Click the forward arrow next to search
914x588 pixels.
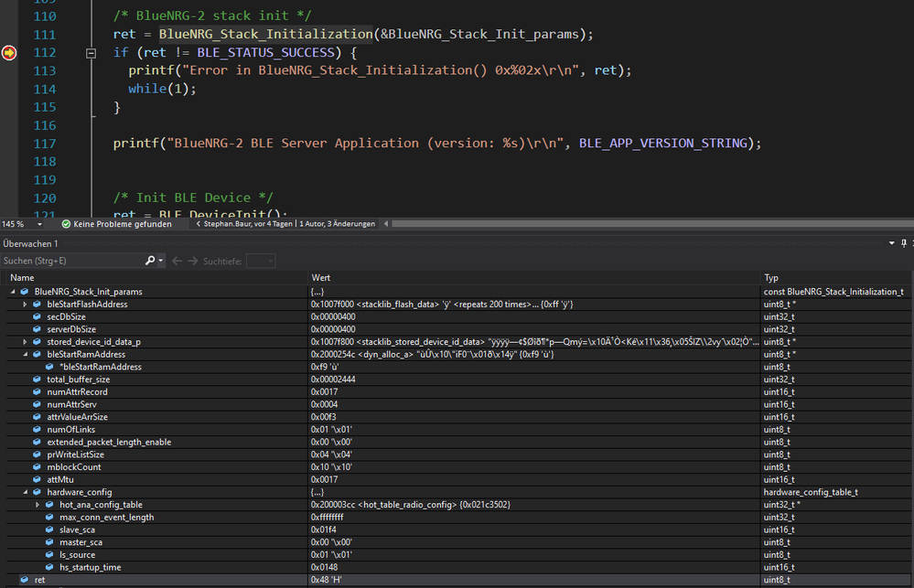192,261
